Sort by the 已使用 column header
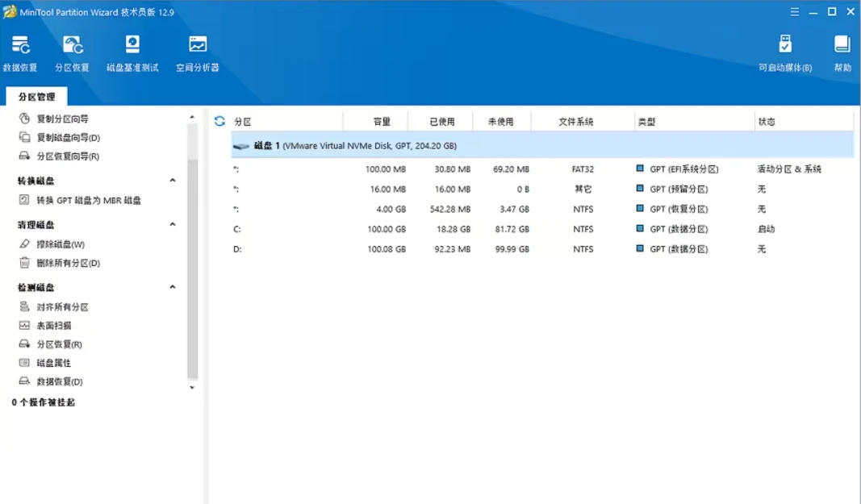This screenshot has width=861, height=504. (442, 122)
